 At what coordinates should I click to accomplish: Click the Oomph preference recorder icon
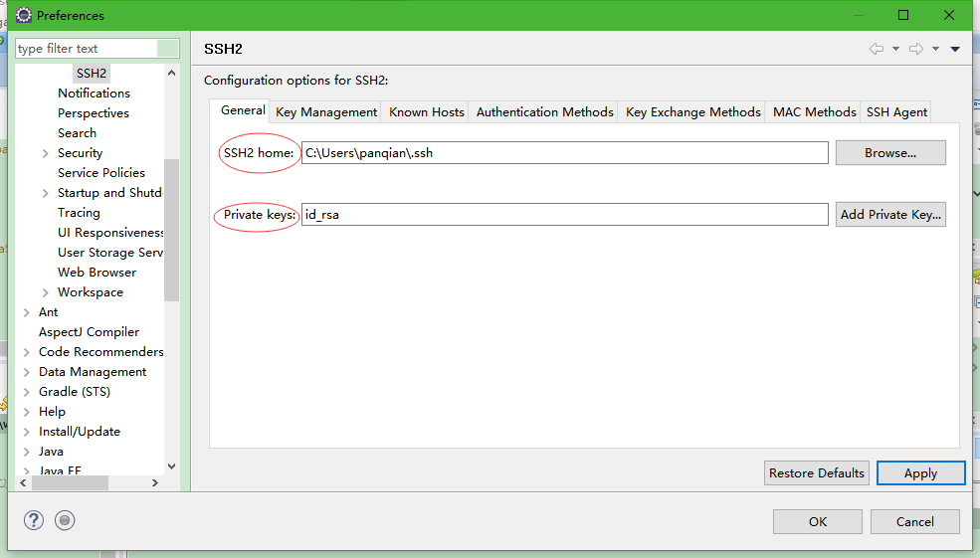click(x=65, y=520)
